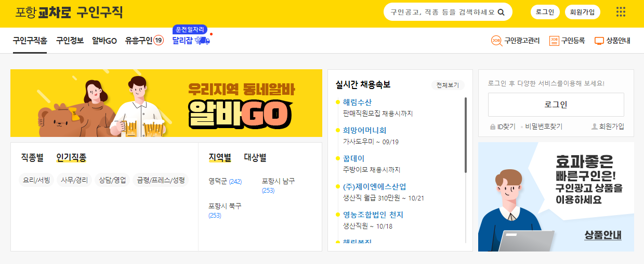Open 포항시 북구 region listings
Screen dimensions: 644x264
tap(225, 210)
